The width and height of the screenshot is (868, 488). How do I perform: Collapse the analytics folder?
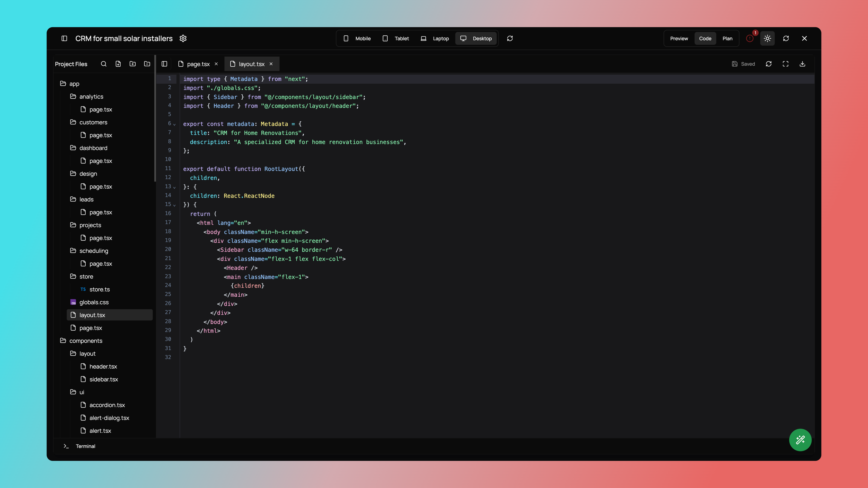[x=91, y=97]
